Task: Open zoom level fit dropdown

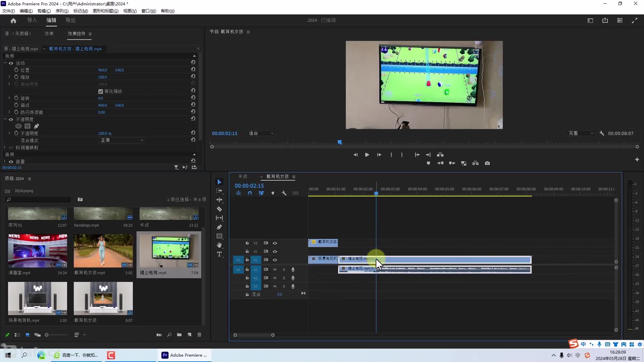Action: [261, 133]
